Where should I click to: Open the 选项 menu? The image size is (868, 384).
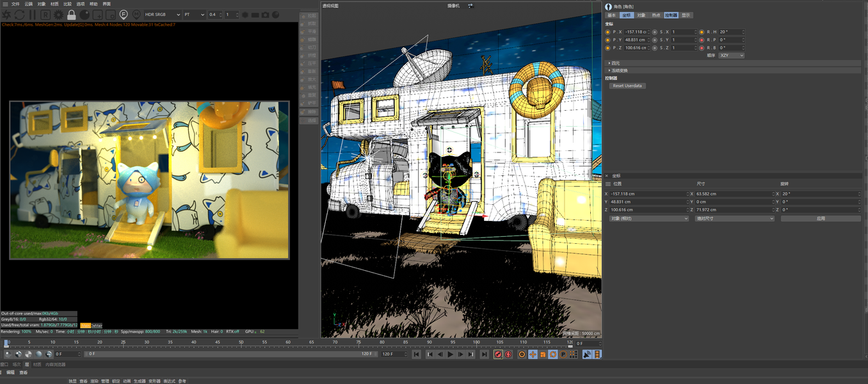80,4
